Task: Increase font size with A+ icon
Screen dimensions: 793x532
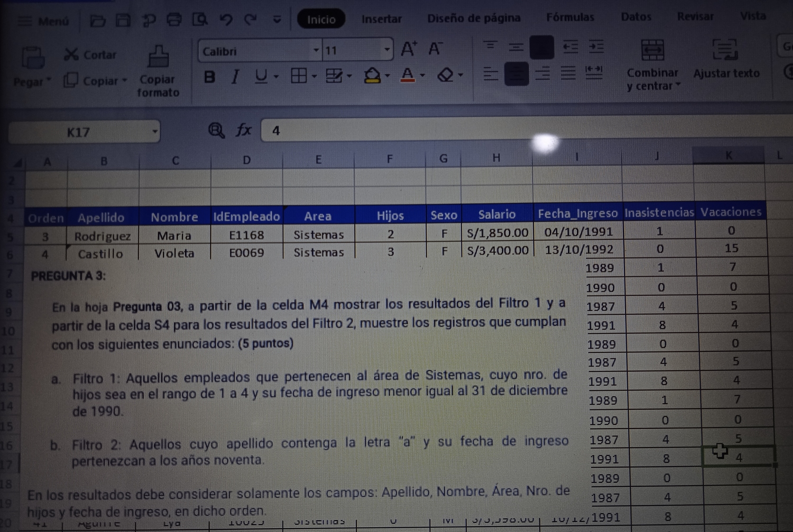Action: 409,49
